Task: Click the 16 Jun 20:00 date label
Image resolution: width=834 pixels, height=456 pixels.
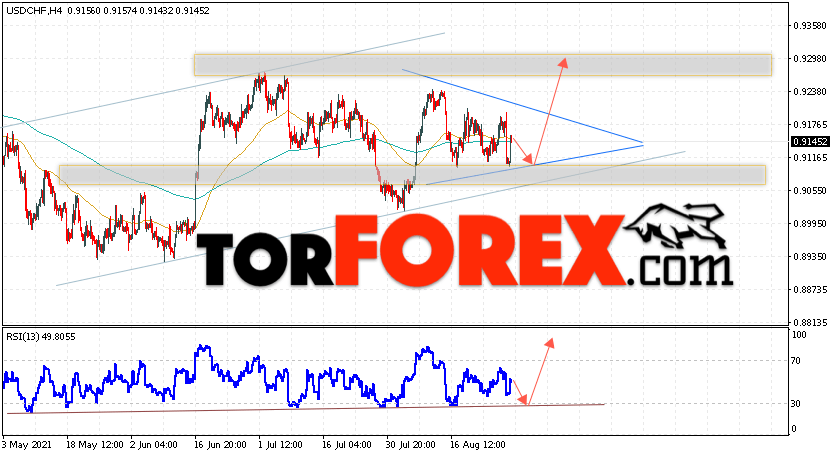Action: click(220, 444)
